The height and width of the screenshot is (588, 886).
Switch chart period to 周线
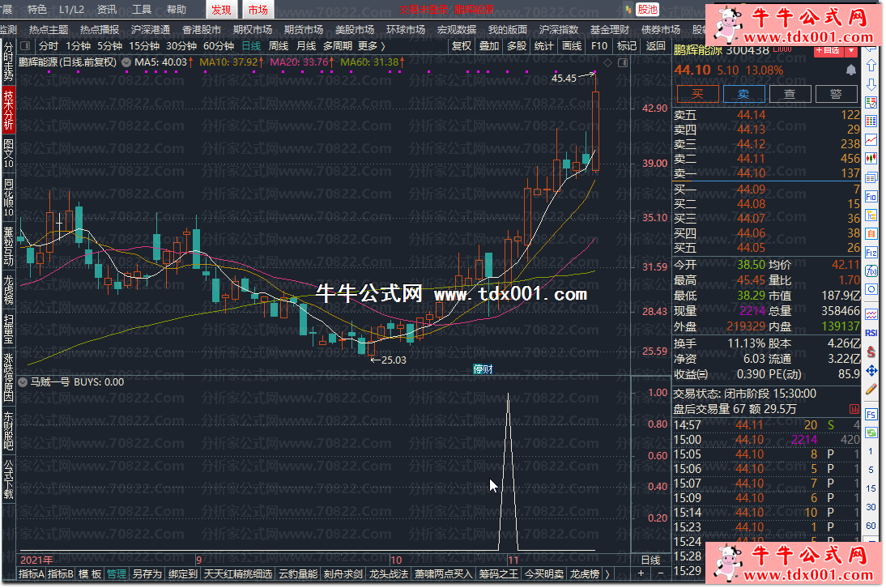coord(278,46)
